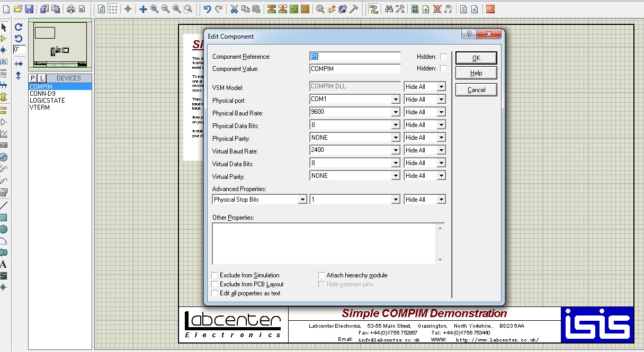
Task: Expand the Virtual Parity NONE dropdown
Action: pyautogui.click(x=396, y=176)
